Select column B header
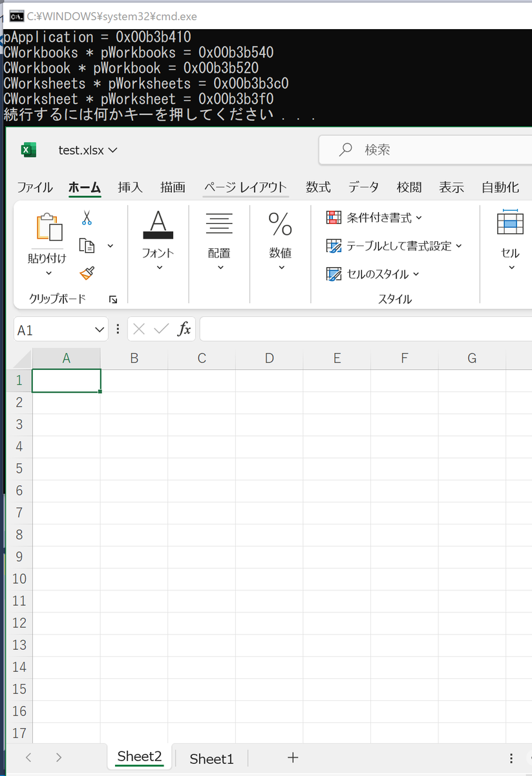 tap(134, 358)
